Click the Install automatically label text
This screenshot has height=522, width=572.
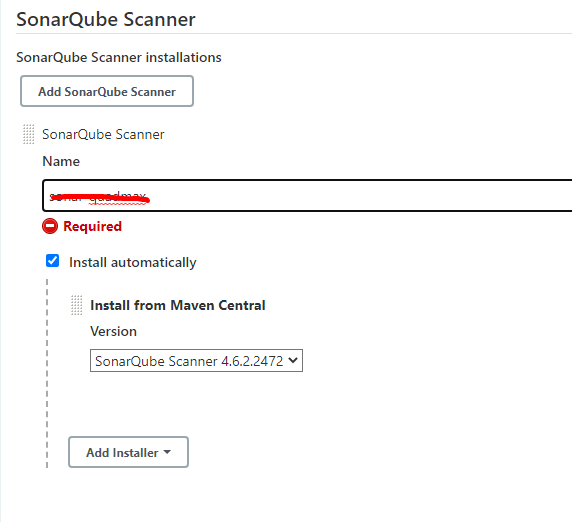[133, 262]
